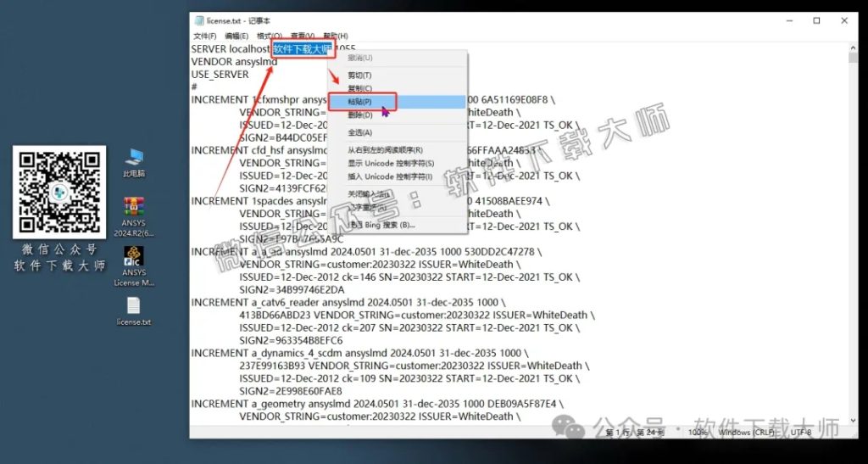Select the ANSYS License Manager desktop icon
The width and height of the screenshot is (868, 464).
[x=134, y=266]
